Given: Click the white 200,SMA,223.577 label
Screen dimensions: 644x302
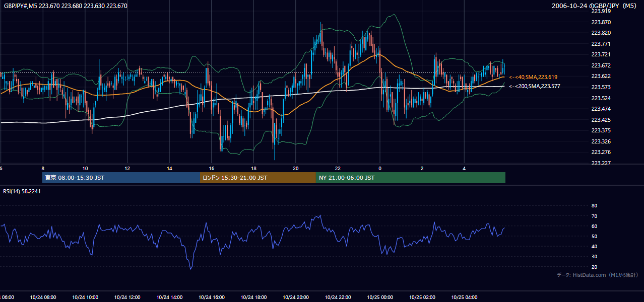Looking at the screenshot, I should pos(535,87).
